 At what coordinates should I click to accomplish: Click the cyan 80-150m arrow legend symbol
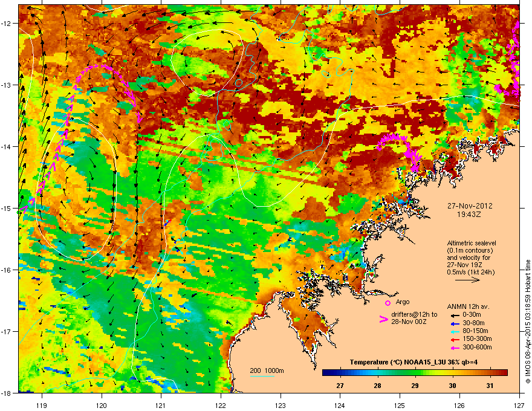click(454, 331)
